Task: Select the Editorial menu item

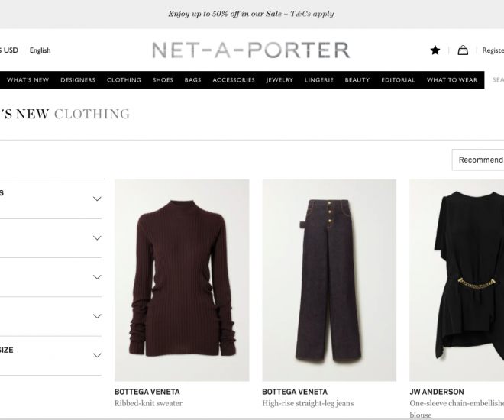Action: click(x=398, y=80)
